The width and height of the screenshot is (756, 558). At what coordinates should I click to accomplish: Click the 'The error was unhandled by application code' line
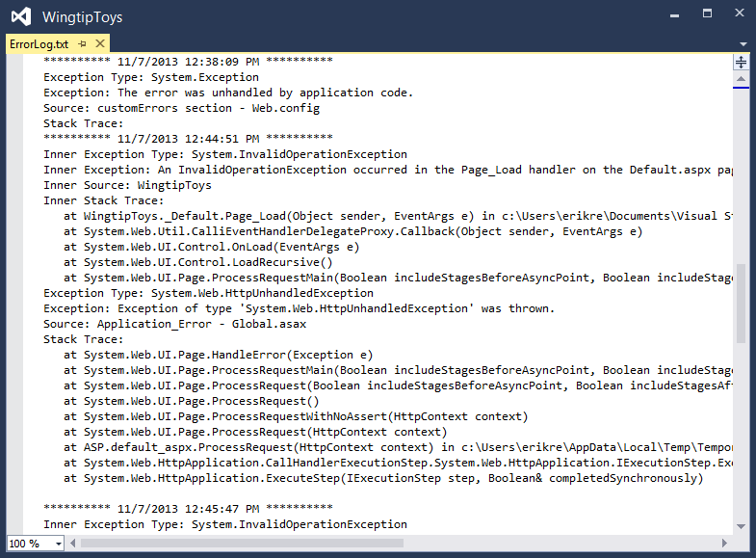pyautogui.click(x=228, y=93)
